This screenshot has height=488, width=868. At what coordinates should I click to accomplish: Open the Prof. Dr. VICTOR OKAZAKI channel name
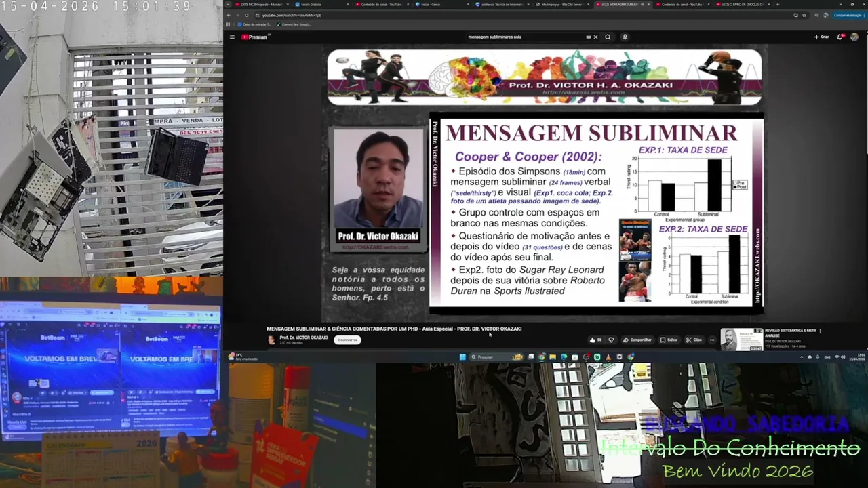[303, 338]
